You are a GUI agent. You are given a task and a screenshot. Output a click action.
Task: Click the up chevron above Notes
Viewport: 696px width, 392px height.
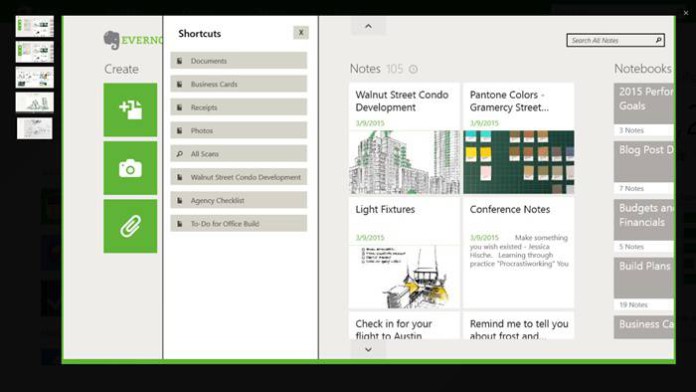[x=368, y=27]
